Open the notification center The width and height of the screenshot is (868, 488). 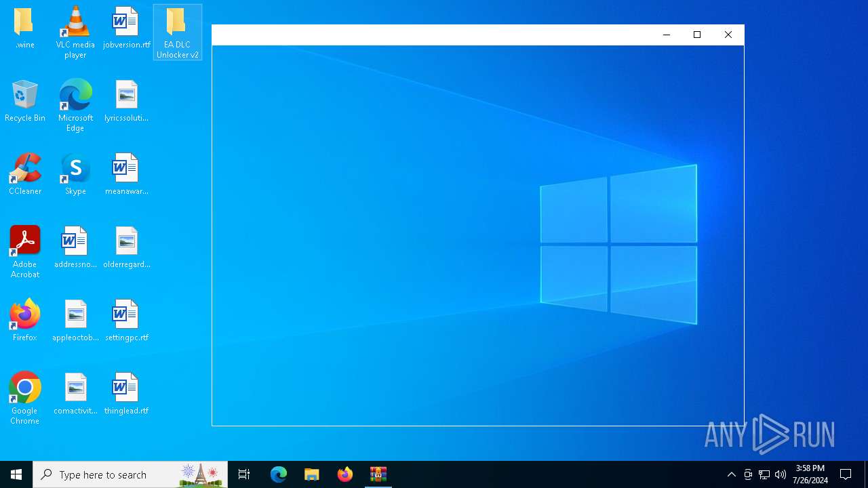pyautogui.click(x=846, y=474)
